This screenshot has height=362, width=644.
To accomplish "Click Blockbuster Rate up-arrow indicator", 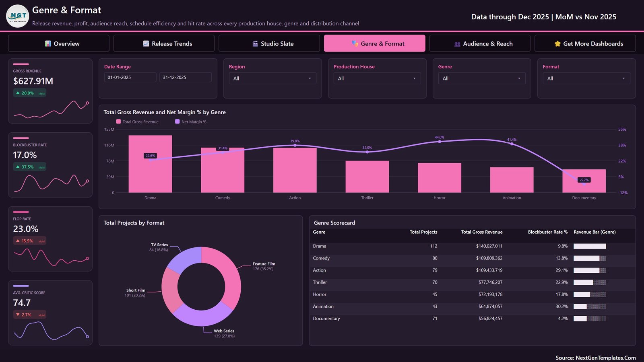I will 18,167.
